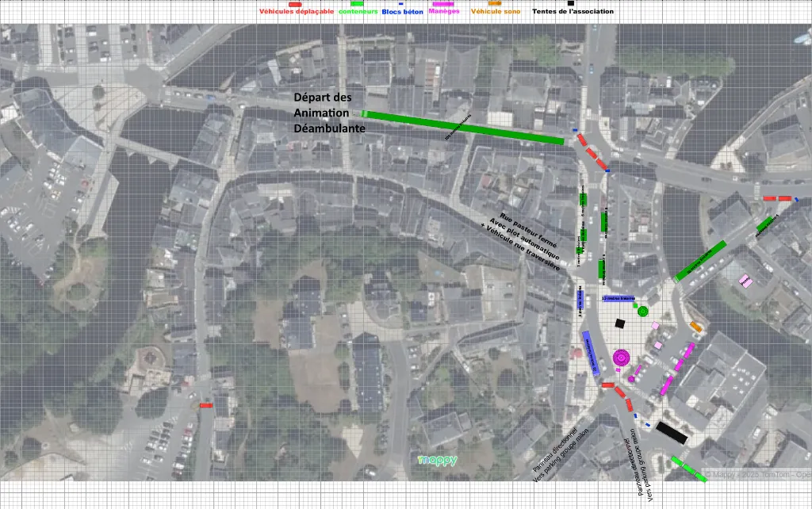Click the 'Avec plot automatique' text line
This screenshot has height=509, width=812.
[x=524, y=239]
